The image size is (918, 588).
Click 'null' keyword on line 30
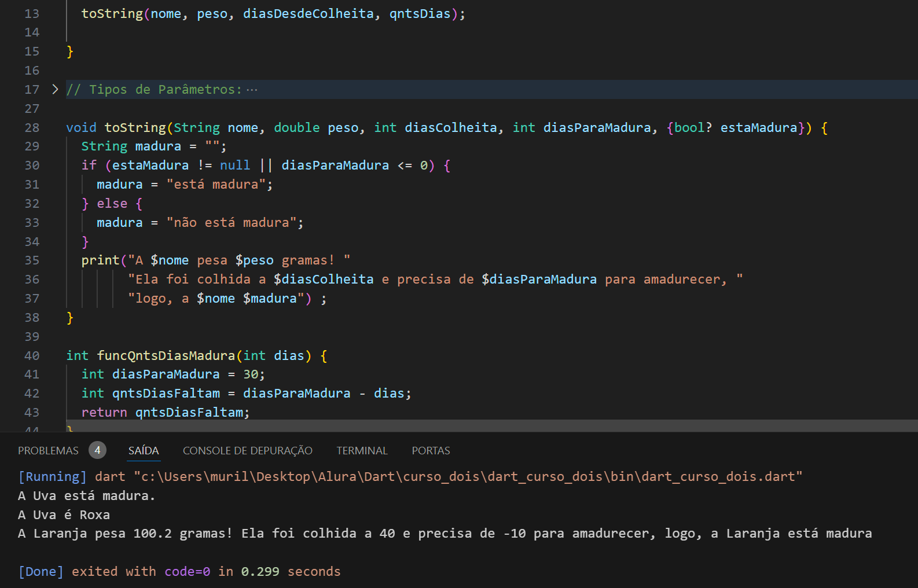coord(235,165)
